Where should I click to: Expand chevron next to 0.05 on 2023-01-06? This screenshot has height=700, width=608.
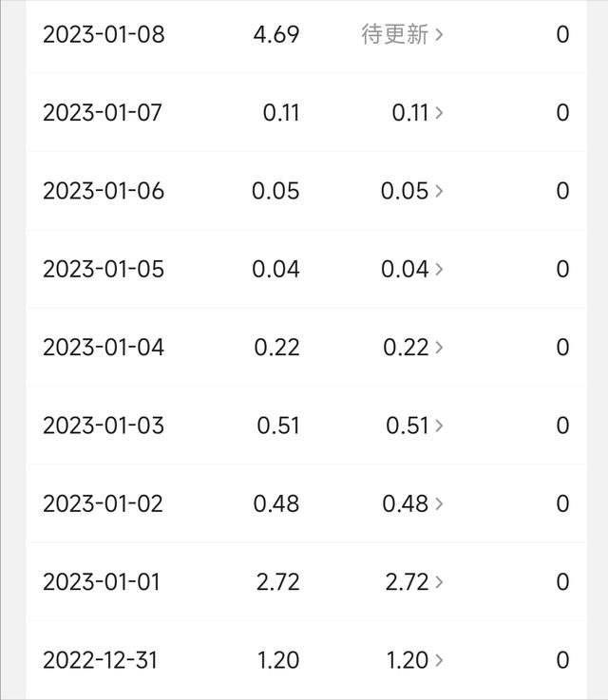pyautogui.click(x=439, y=191)
